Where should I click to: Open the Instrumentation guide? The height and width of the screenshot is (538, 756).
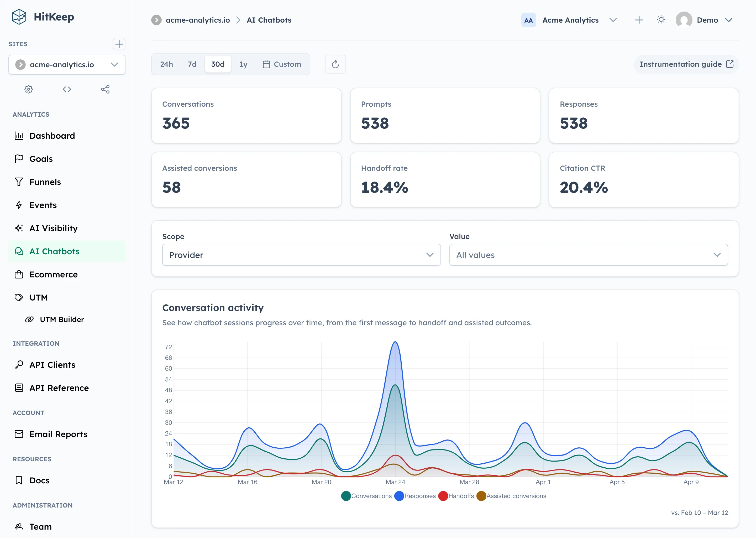pyautogui.click(x=685, y=64)
